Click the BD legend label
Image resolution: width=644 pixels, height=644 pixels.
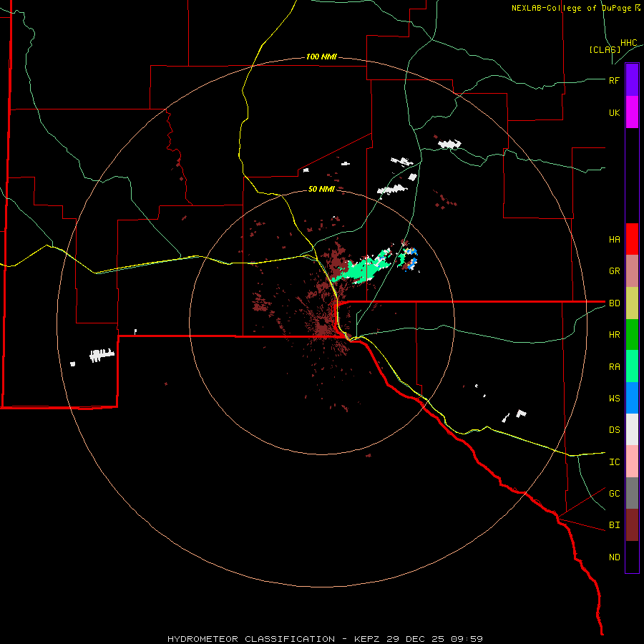click(614, 303)
